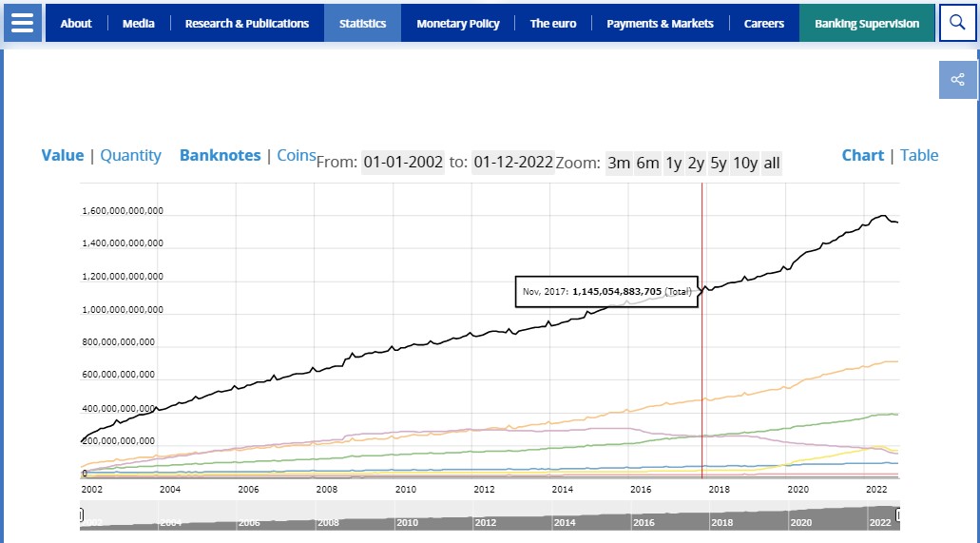Set zoom to 5y
The image size is (980, 543).
tap(718, 163)
